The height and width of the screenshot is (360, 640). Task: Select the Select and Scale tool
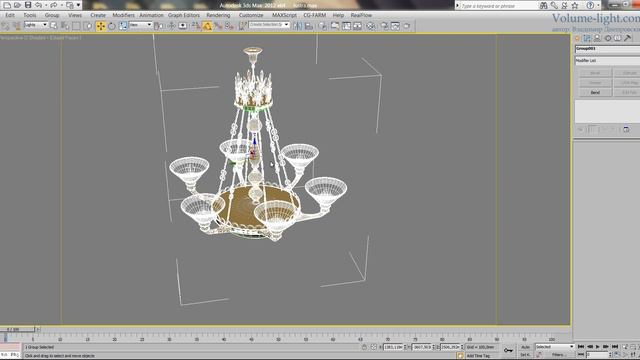[123, 26]
